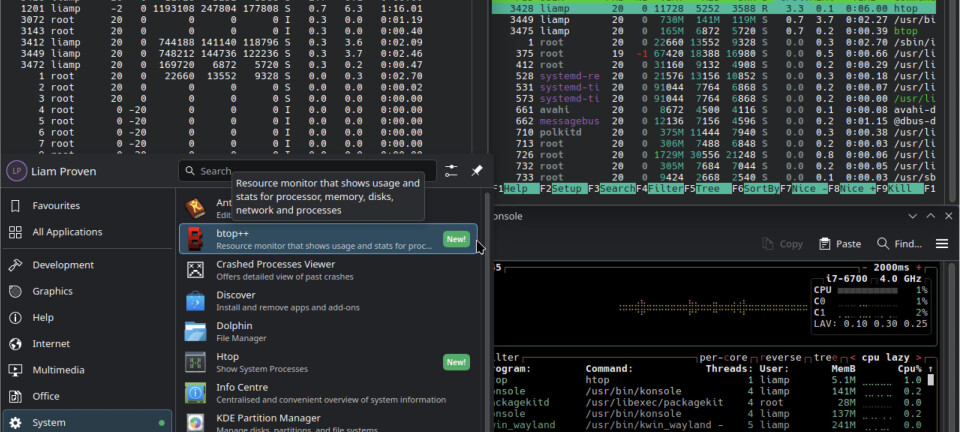
Task: Click the Internet globe icon
Action: (x=16, y=344)
